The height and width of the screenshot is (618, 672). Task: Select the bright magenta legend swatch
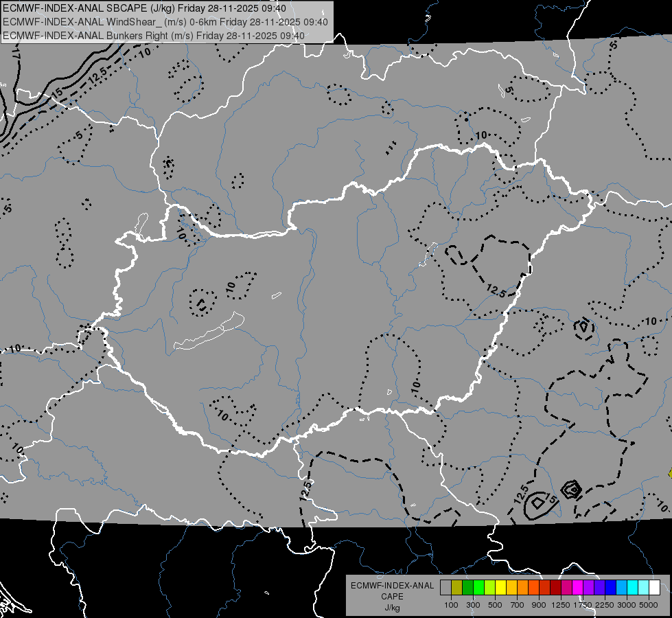pyautogui.click(x=578, y=588)
